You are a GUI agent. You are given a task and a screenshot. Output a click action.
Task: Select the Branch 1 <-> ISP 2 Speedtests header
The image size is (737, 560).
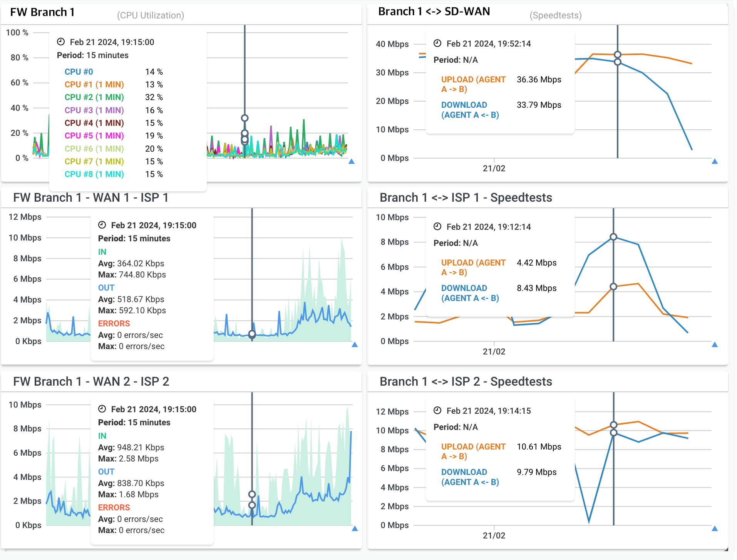466,381
